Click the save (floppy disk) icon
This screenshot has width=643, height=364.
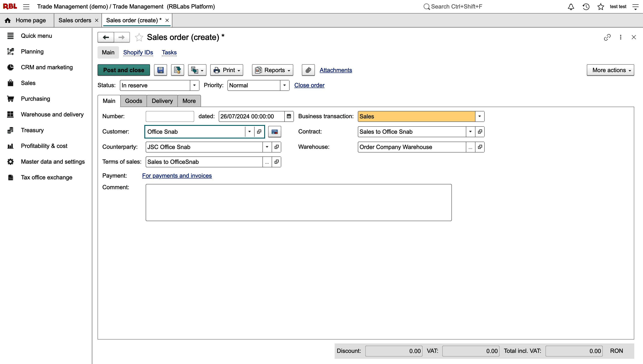160,70
